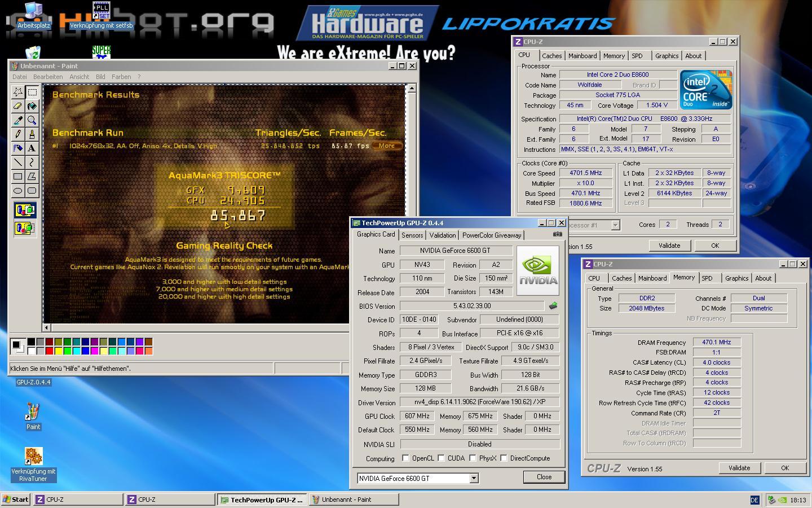Expand the processor selection dropdown in CPU-Z
The image size is (812, 508).
pos(615,225)
